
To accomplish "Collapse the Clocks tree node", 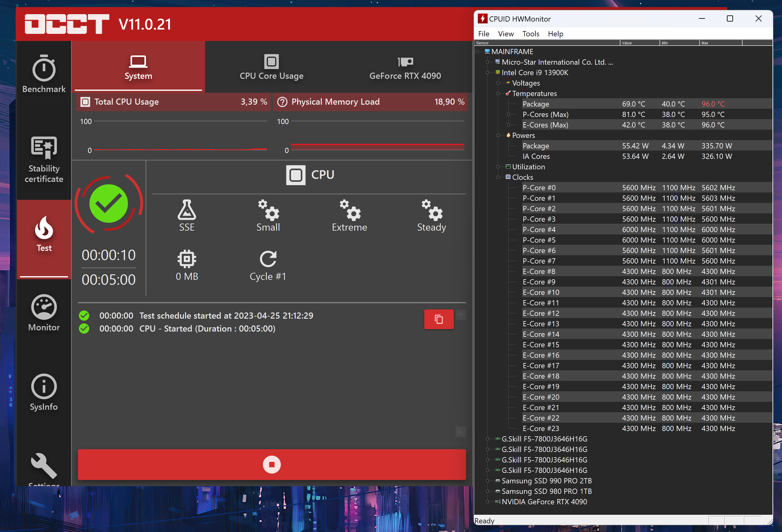I will pyautogui.click(x=498, y=177).
